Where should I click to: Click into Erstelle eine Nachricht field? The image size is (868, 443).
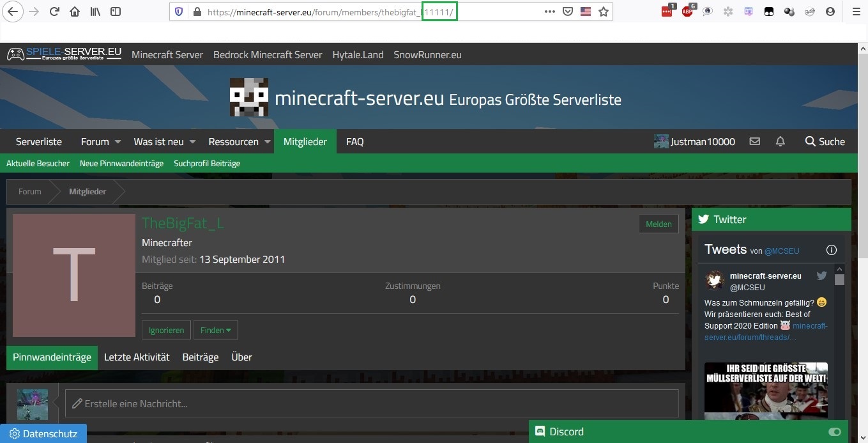[372, 403]
